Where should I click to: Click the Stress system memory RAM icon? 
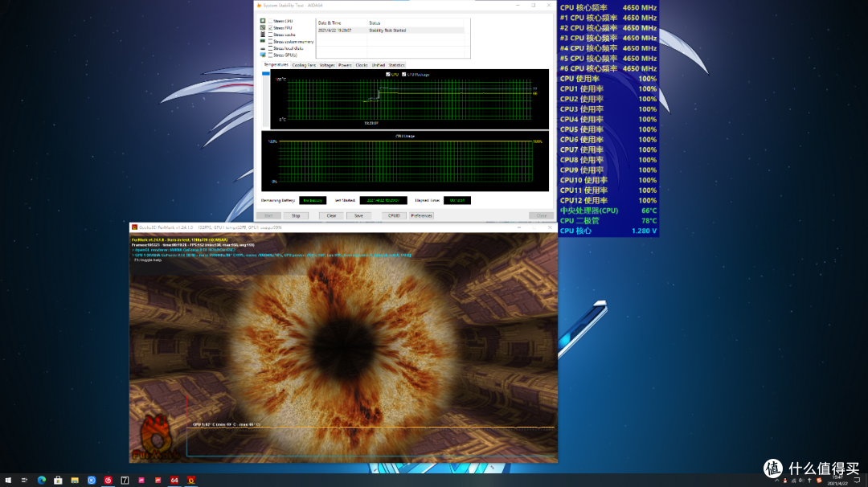pos(263,42)
